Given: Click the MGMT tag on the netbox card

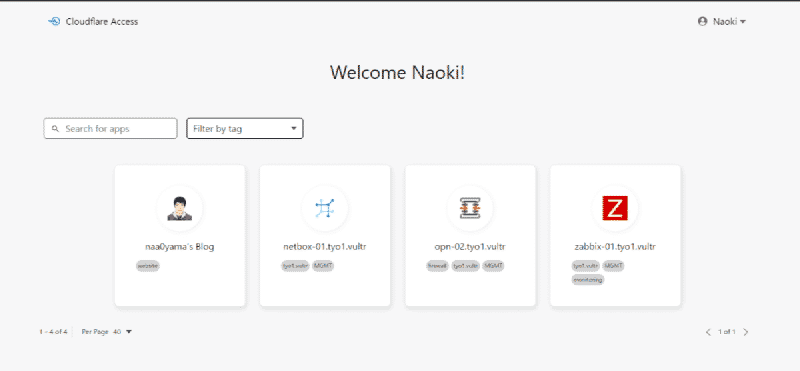Looking at the screenshot, I should click(x=323, y=266).
